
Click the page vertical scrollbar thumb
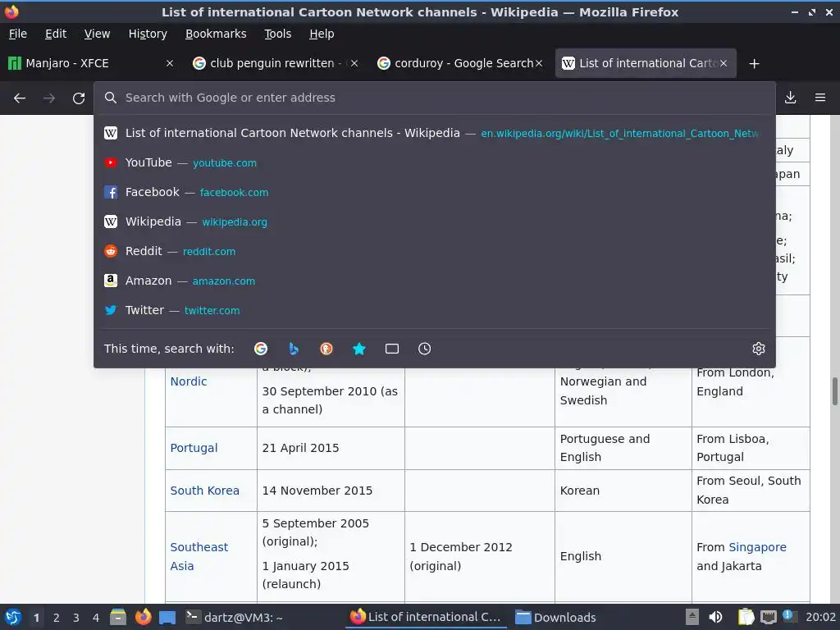click(x=834, y=391)
